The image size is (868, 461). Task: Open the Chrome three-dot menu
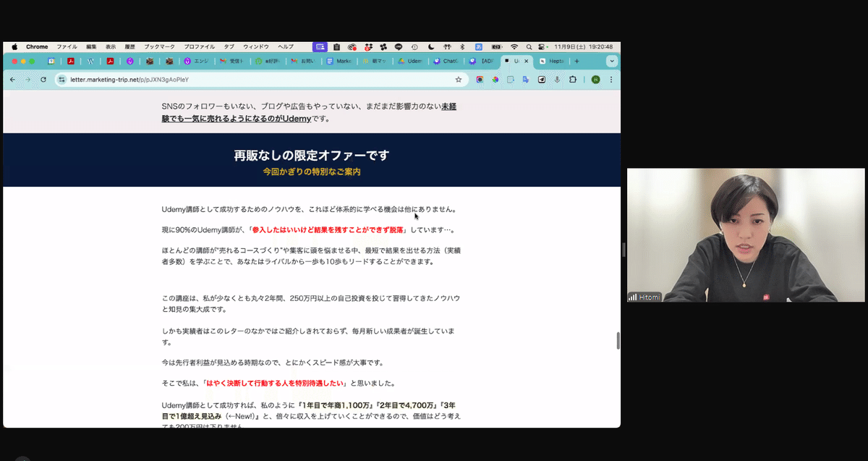[x=611, y=80]
